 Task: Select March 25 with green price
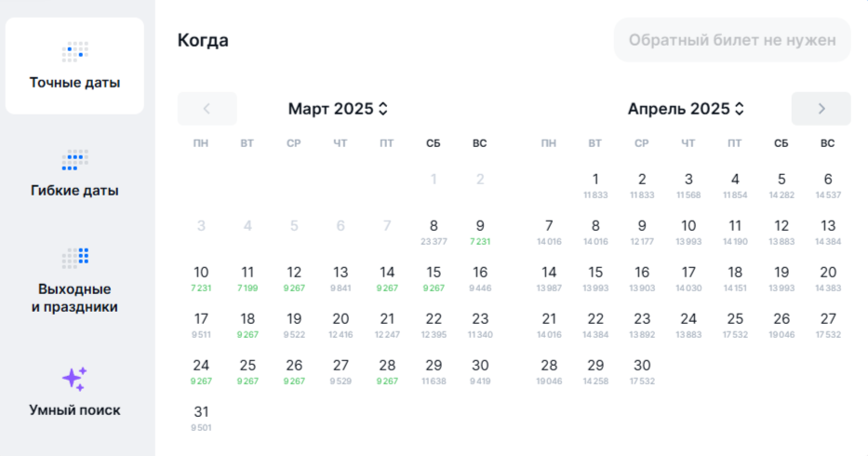pyautogui.click(x=247, y=370)
